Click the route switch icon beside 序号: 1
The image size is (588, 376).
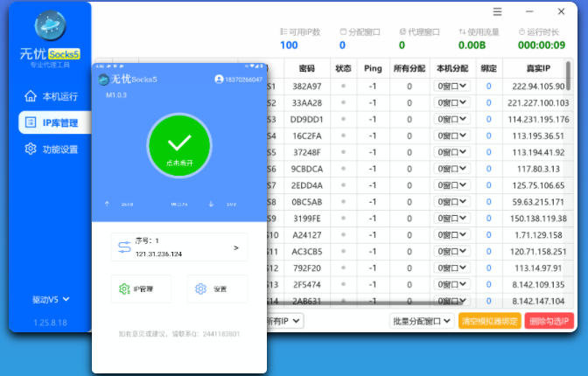point(124,247)
